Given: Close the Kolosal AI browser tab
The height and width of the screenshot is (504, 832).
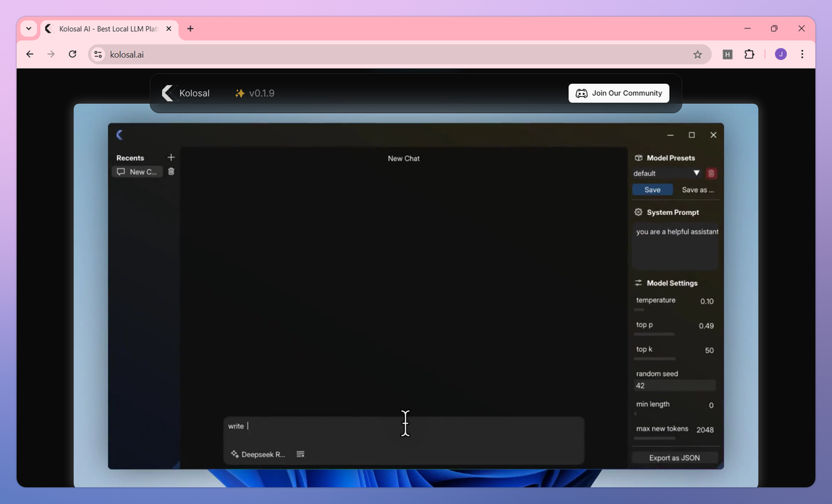Looking at the screenshot, I should pos(168,29).
